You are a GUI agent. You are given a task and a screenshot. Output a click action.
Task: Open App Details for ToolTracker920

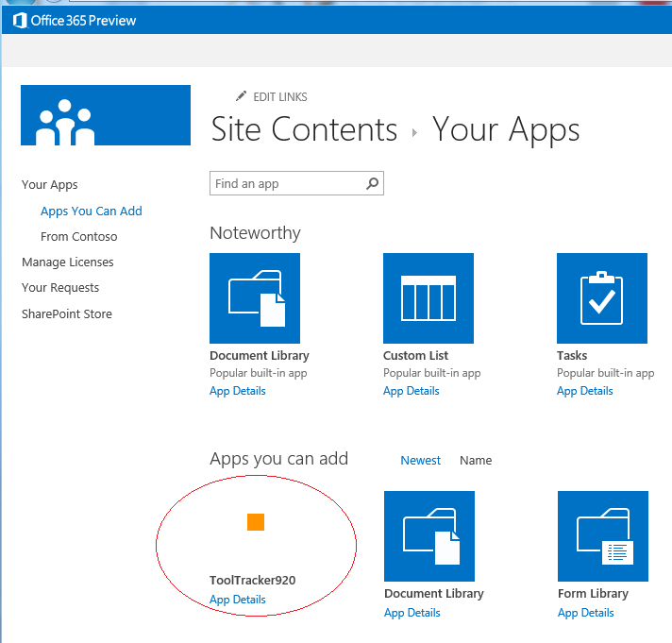pyautogui.click(x=238, y=600)
